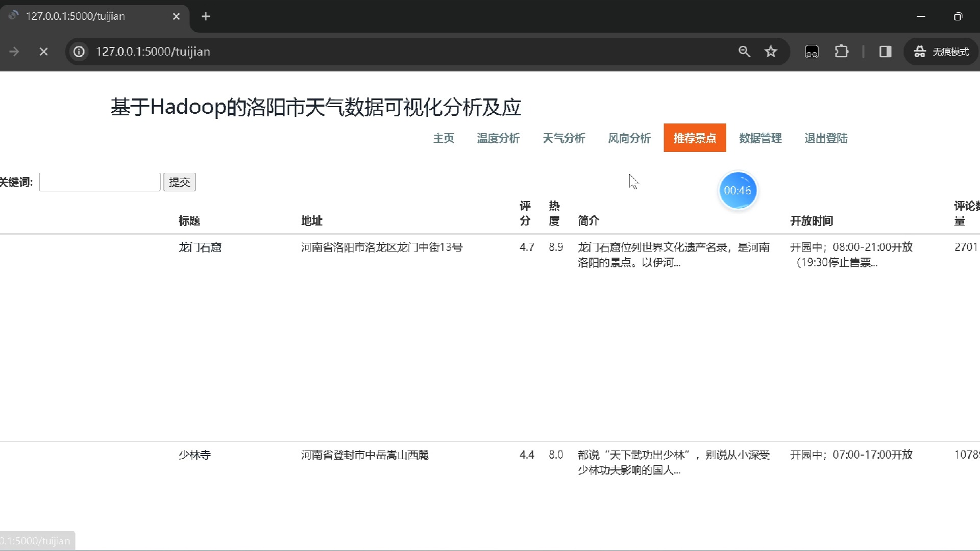Restore the browser window size
Screen dimensions: 980x551
(958, 16)
